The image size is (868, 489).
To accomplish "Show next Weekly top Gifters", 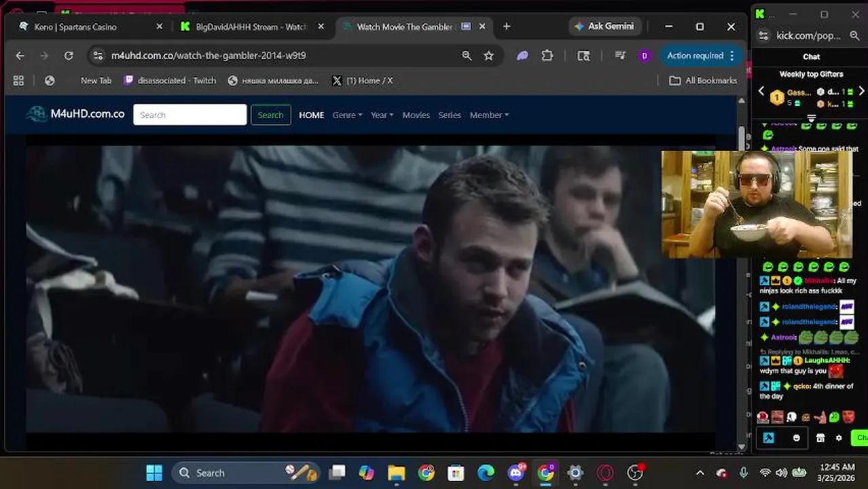I will pos(861,91).
